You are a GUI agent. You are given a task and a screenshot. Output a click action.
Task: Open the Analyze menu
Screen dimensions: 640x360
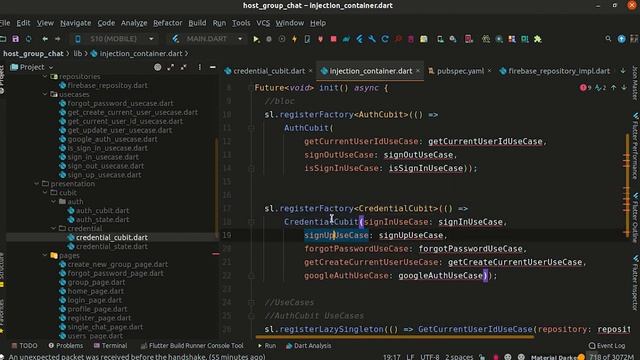click(x=134, y=23)
